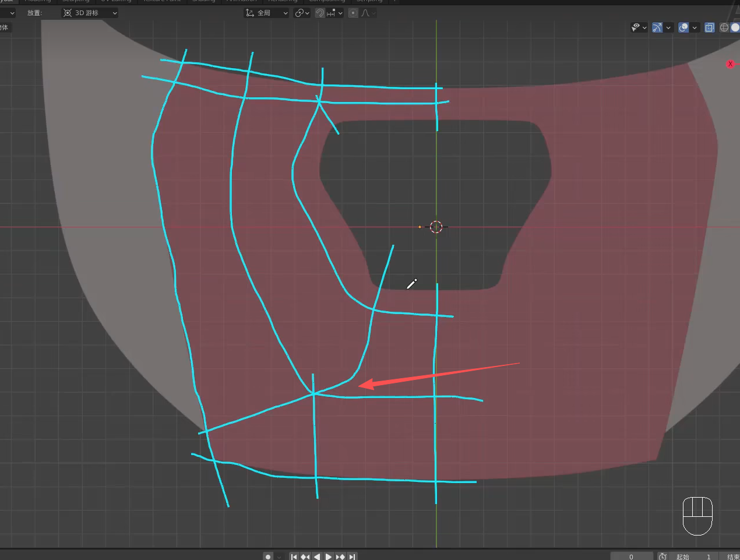
Task: Play the animation in reverse
Action: click(317, 557)
